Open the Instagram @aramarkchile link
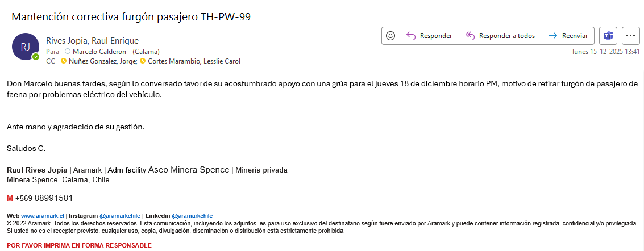This screenshot has height=251, width=644. (119, 216)
